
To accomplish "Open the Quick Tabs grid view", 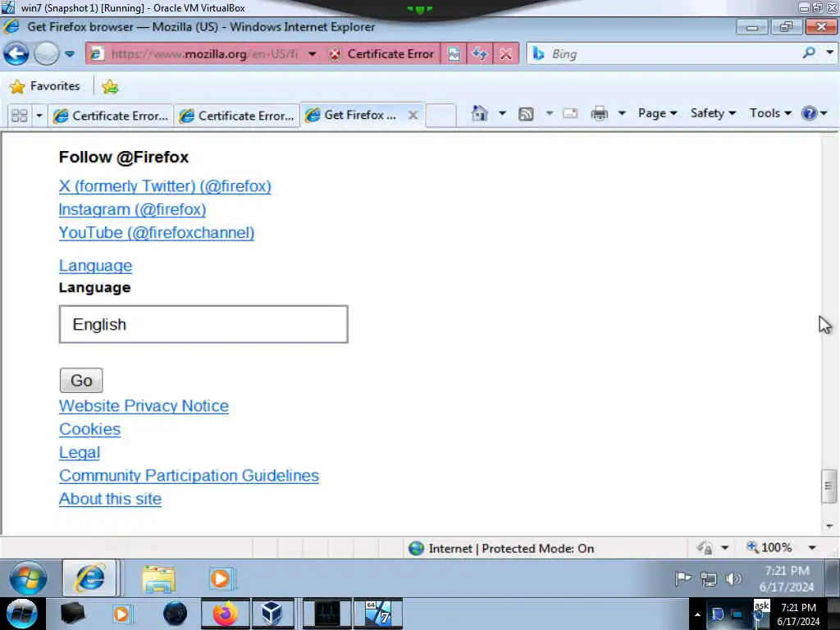I will [20, 115].
